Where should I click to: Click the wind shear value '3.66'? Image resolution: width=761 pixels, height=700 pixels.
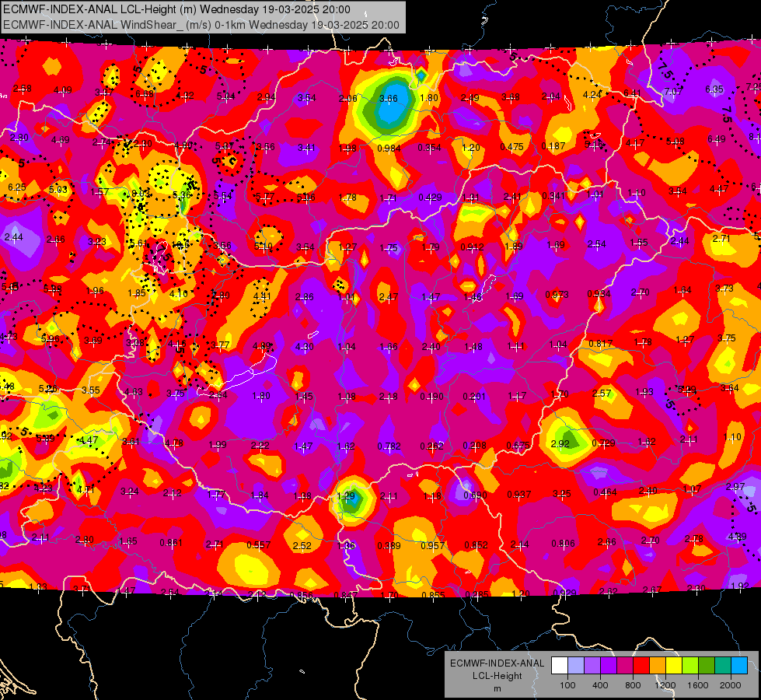(x=388, y=99)
